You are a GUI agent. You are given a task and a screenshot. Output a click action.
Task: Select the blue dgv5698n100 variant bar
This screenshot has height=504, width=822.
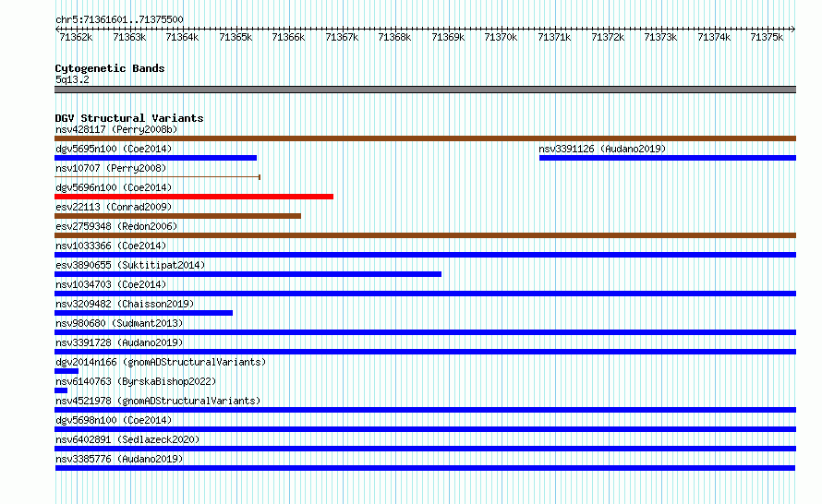click(425, 429)
